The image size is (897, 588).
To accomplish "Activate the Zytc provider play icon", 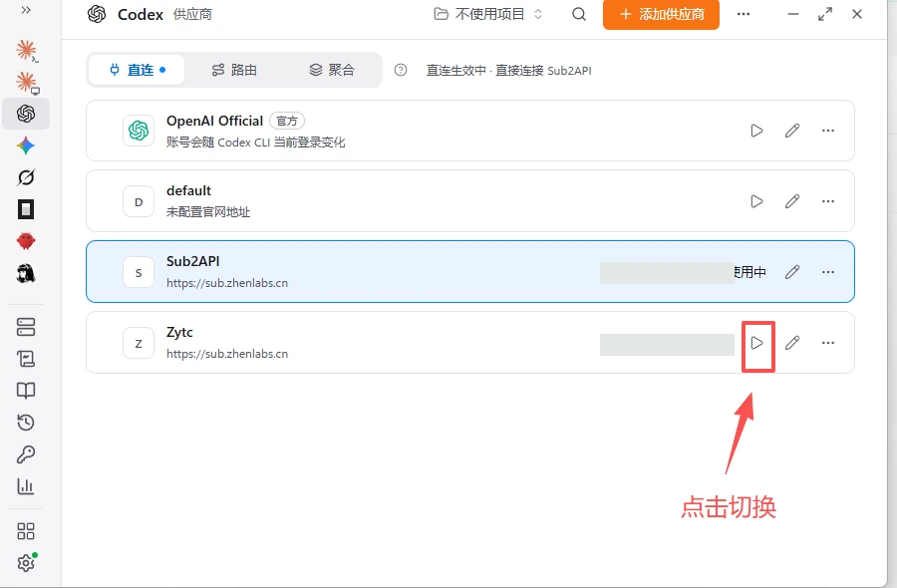I will pyautogui.click(x=756, y=343).
